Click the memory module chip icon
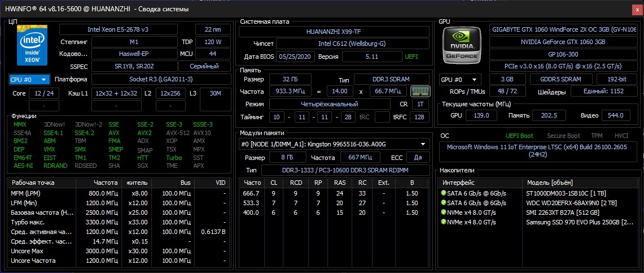 (x=420, y=91)
